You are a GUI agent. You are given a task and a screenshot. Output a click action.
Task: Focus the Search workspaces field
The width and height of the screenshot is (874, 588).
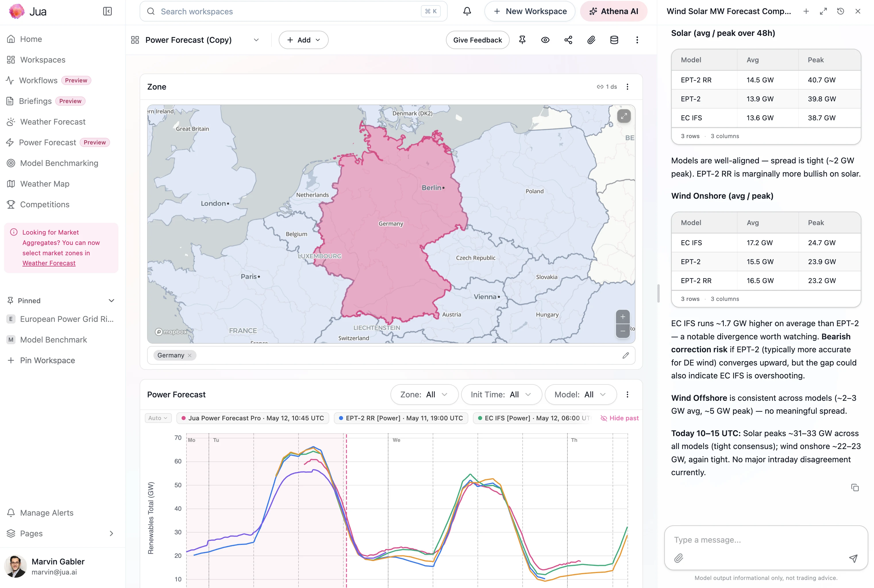pos(293,11)
